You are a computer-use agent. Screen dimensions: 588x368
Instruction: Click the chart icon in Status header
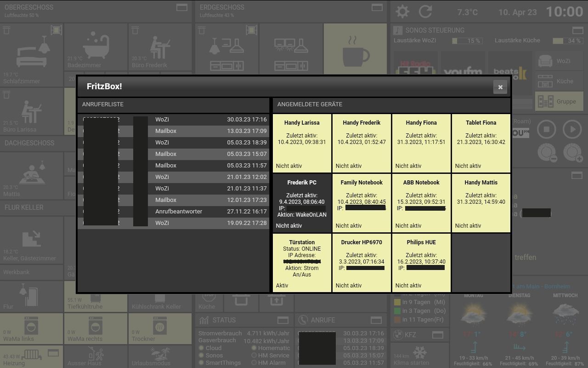204,320
